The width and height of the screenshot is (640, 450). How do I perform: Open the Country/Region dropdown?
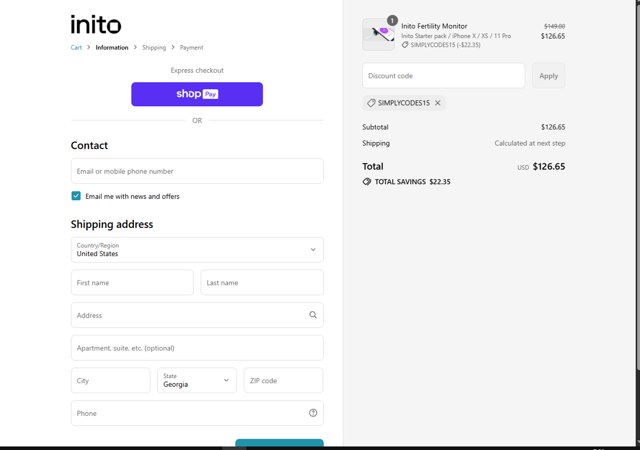[197, 250]
